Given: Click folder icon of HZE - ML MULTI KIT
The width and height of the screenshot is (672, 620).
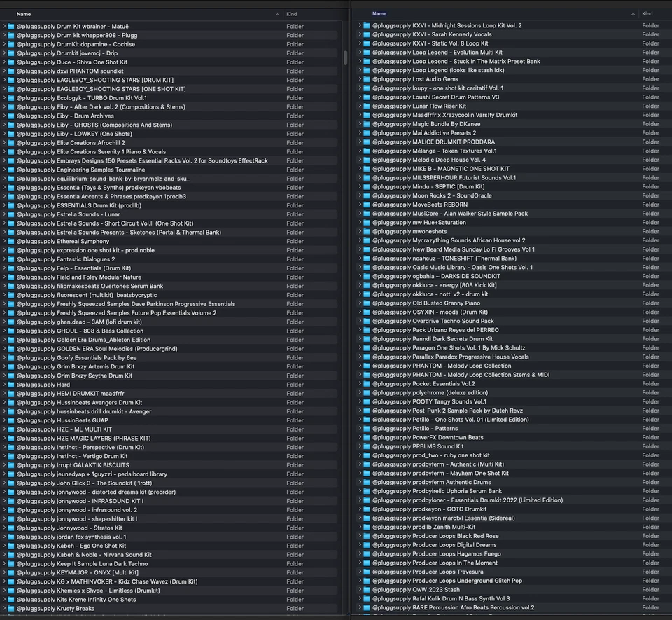Looking at the screenshot, I should (11, 429).
